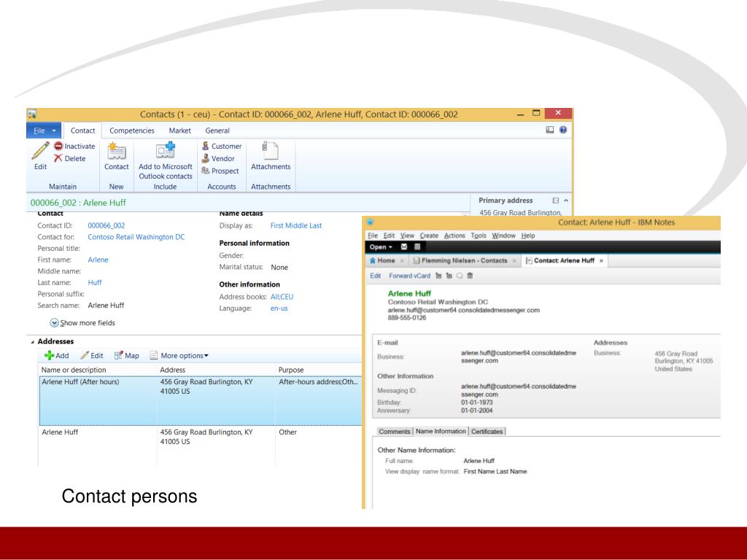Click the Prospect account button
Image resolution: width=747 pixels, height=560 pixels.
click(220, 171)
